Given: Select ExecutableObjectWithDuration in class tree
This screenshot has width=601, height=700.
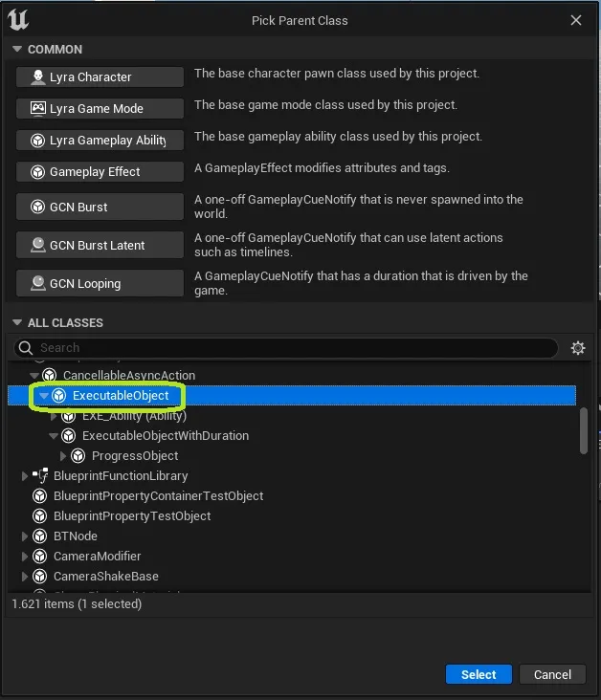Looking at the screenshot, I should tap(166, 436).
